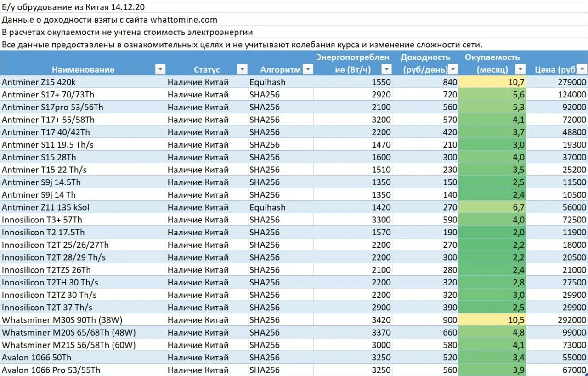Click the 'Статус' header cell
The height and width of the screenshot is (376, 588).
pyautogui.click(x=207, y=63)
